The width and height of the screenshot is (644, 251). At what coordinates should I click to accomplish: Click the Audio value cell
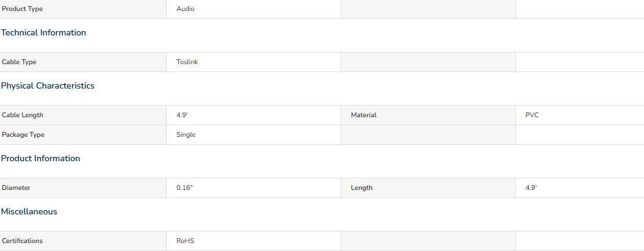click(253, 9)
